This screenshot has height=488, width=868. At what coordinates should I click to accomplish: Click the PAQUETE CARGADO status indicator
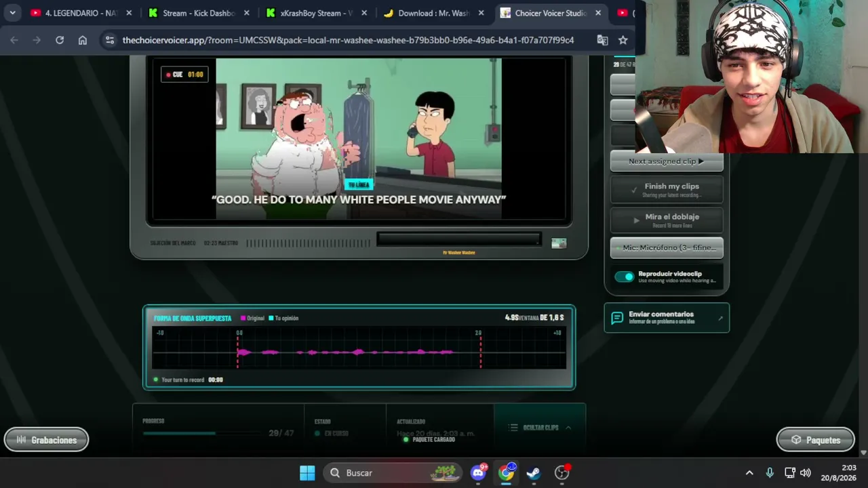429,439
